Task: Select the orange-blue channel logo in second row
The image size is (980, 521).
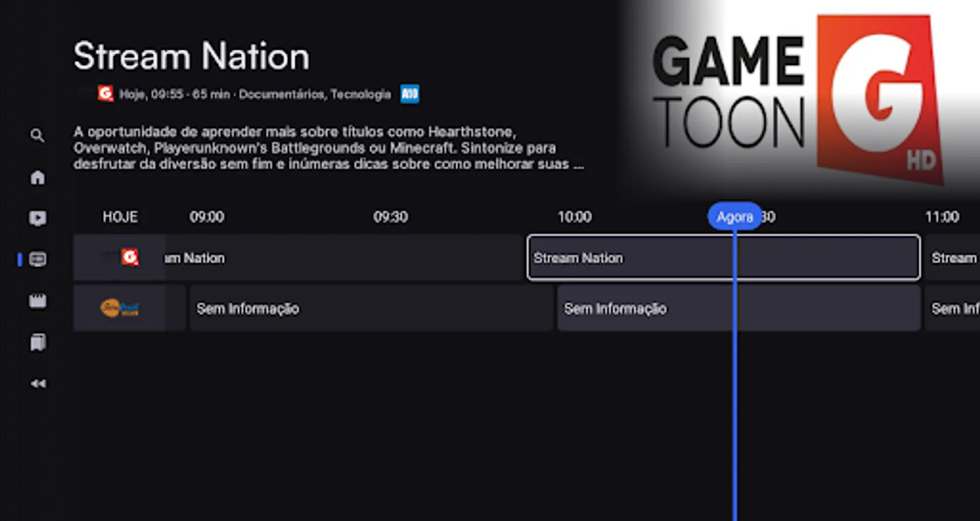Action: 120,307
